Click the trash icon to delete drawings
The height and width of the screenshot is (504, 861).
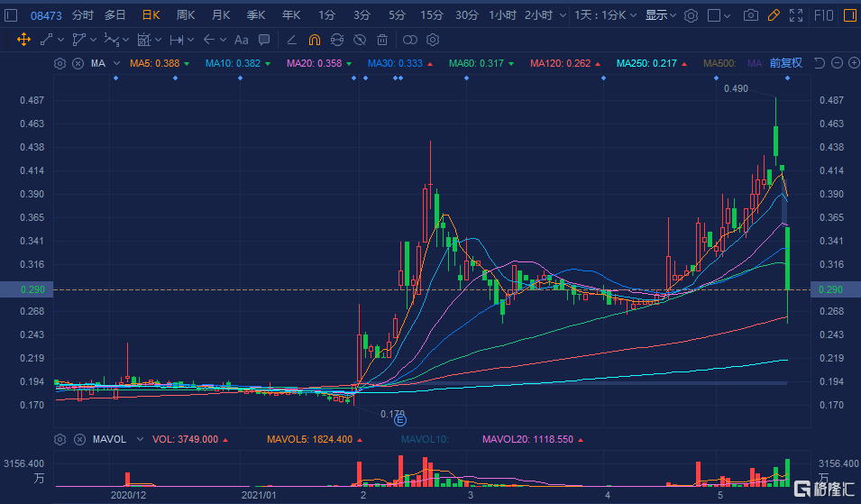click(x=382, y=40)
